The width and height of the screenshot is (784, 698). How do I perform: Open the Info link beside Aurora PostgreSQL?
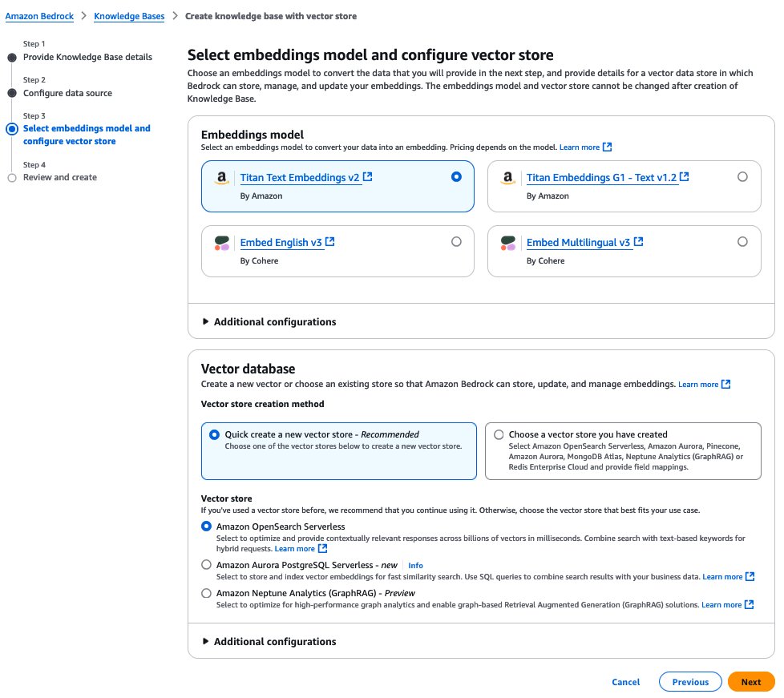[415, 566]
